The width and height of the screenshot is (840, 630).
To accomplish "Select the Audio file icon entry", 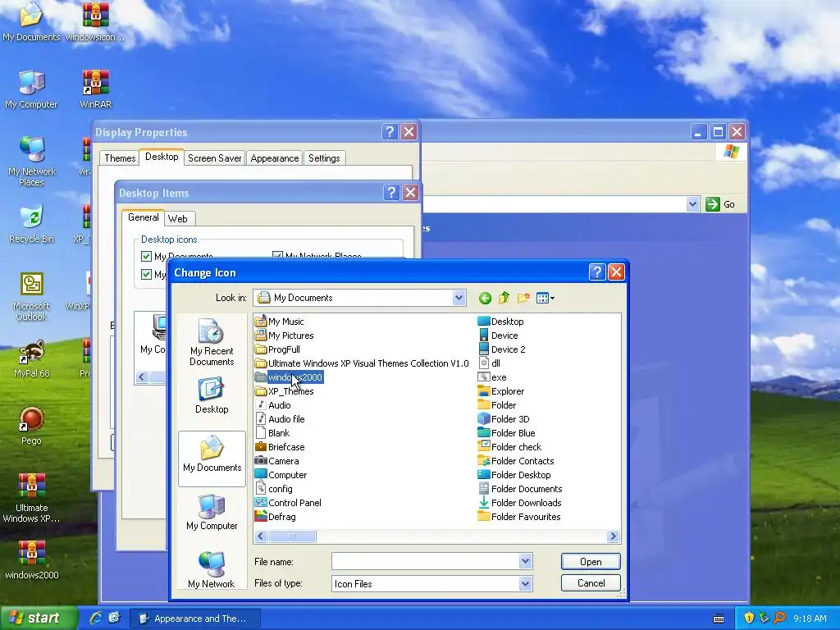I will (280, 419).
